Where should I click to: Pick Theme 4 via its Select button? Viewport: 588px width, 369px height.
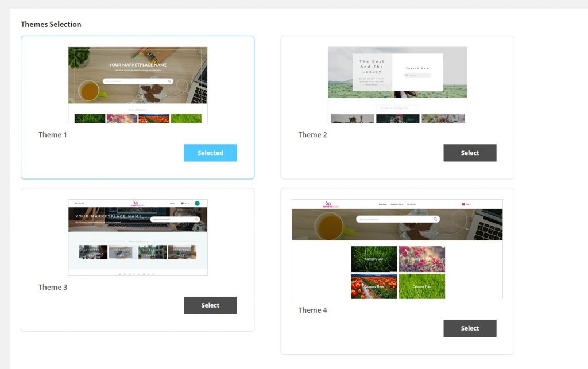[x=470, y=328]
